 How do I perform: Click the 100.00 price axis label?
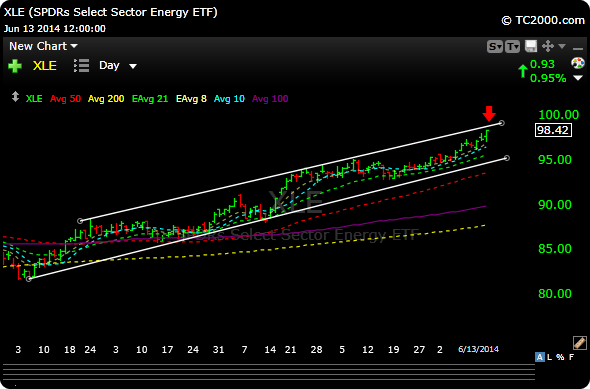pos(558,115)
